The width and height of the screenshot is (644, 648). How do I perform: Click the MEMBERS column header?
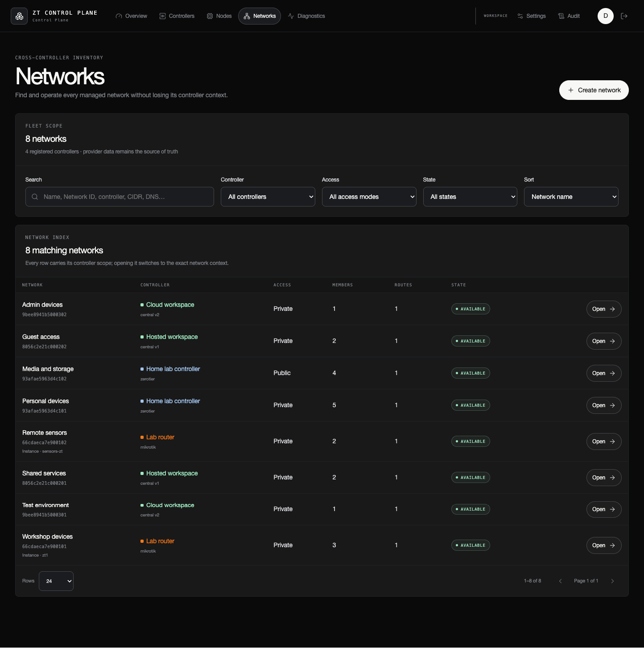pos(343,285)
